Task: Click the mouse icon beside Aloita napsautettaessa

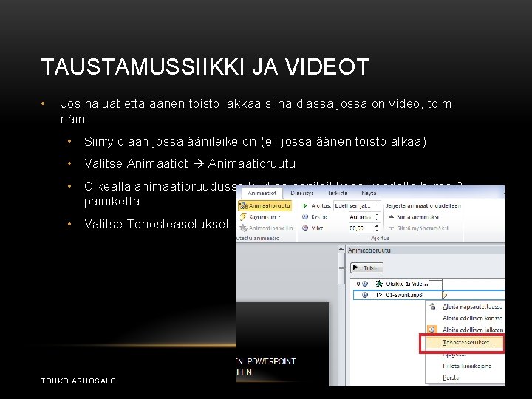Action: 432,307
